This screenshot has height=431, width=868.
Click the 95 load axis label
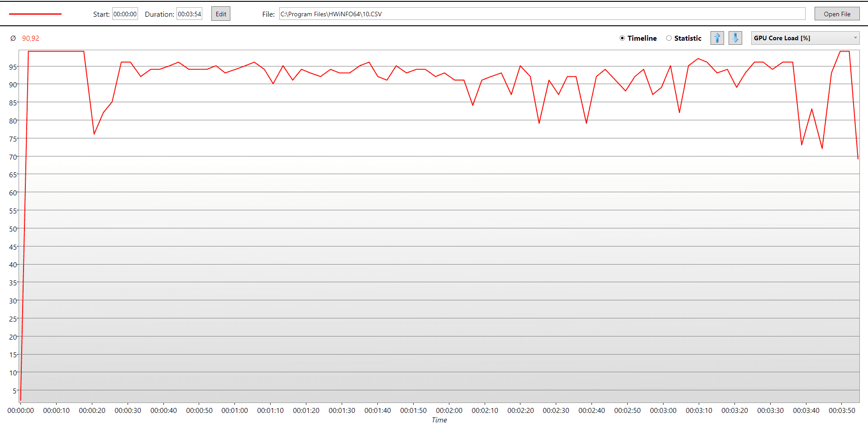(13, 67)
